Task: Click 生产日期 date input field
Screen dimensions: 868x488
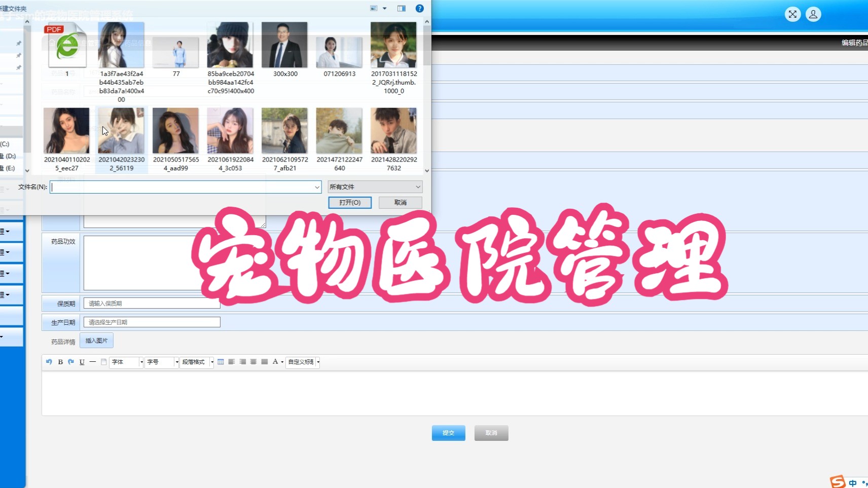Action: 152,322
